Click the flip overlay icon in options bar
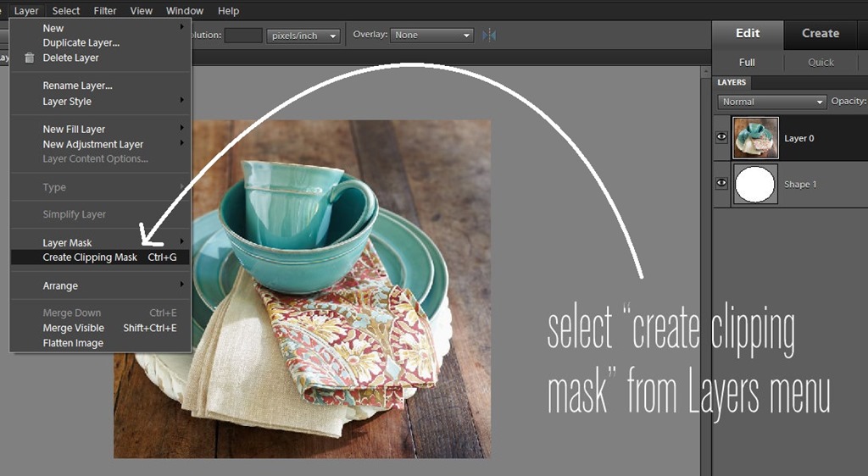 pyautogui.click(x=489, y=36)
